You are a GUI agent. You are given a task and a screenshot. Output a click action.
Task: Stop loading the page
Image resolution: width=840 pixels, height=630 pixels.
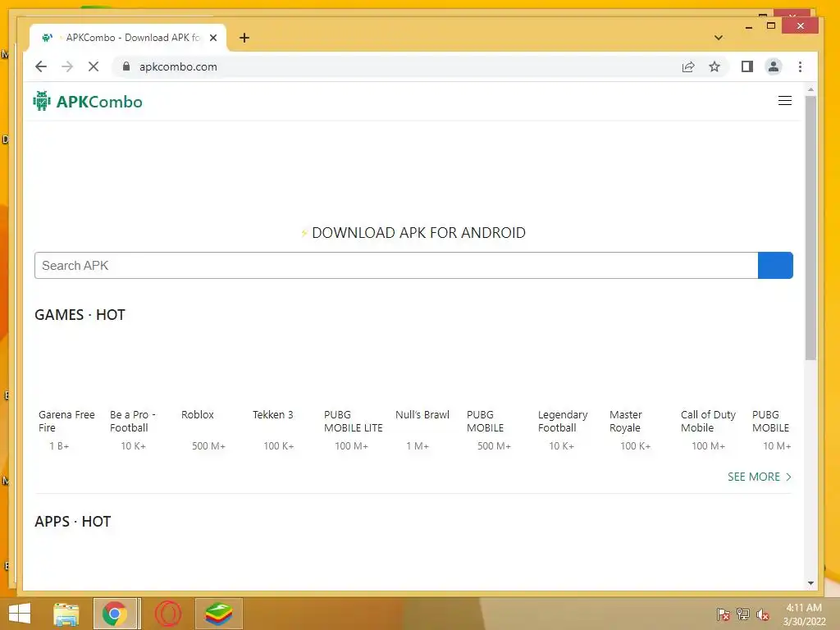(x=94, y=66)
